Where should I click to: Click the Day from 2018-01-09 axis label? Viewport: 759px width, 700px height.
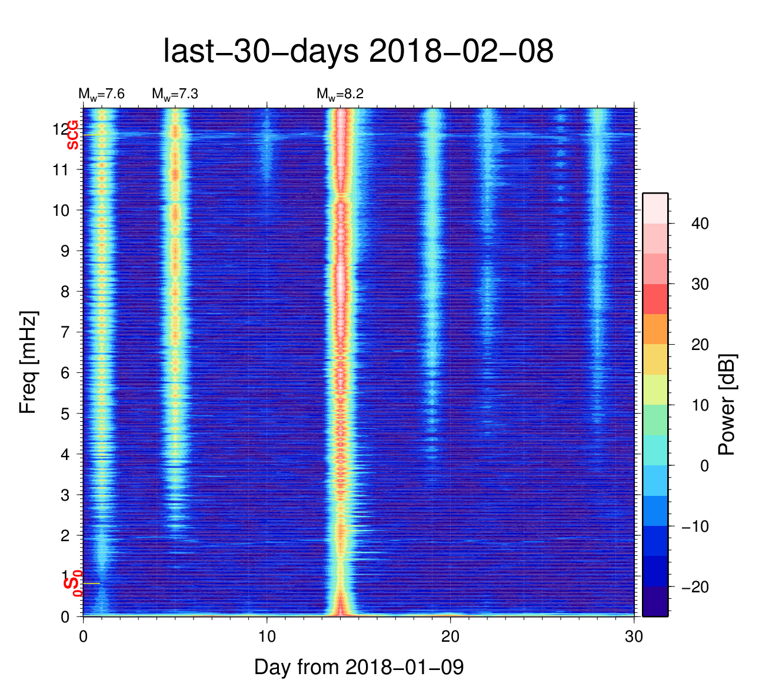[x=359, y=667]
